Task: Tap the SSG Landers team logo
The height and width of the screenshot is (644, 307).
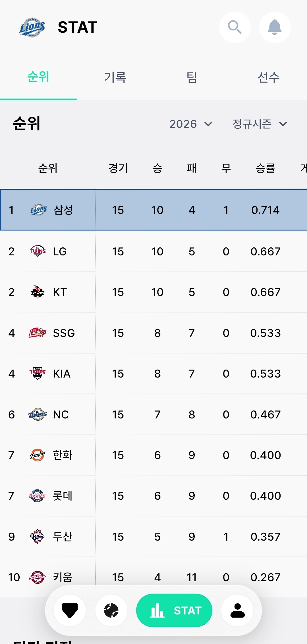Action: (38, 333)
